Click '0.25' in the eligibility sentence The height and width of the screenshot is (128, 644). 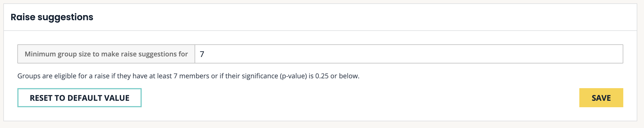[322, 76]
